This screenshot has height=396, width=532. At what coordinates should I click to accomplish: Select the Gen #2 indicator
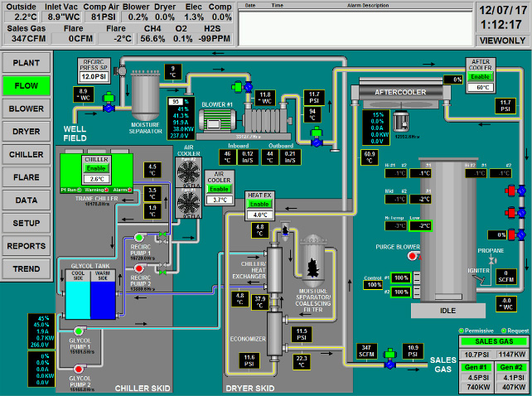(x=511, y=367)
